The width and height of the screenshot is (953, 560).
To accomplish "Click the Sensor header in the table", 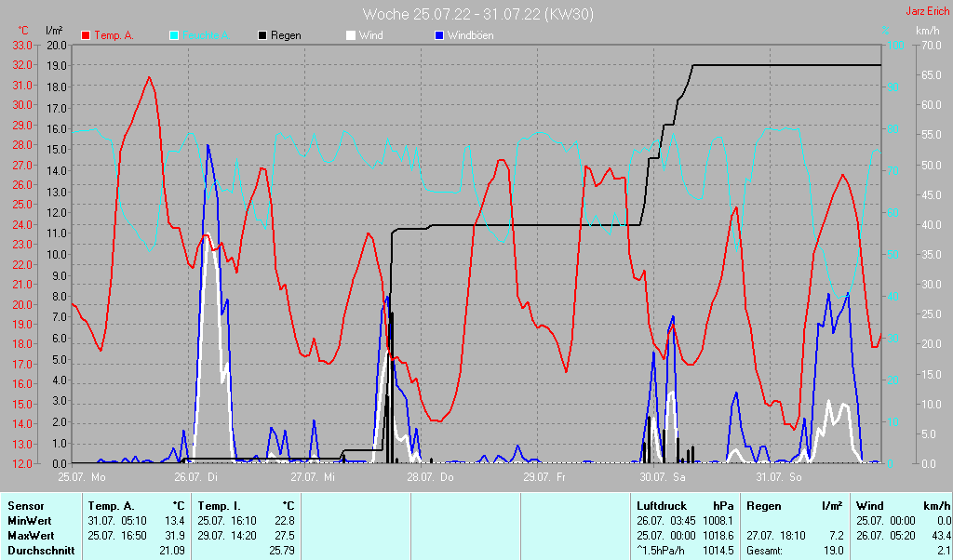I will pos(26,506).
